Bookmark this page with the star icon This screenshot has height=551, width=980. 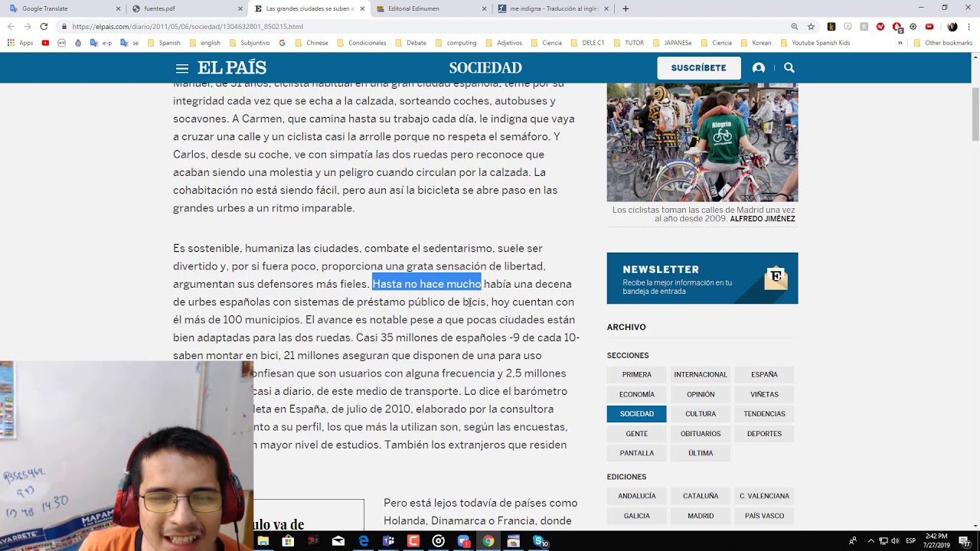click(x=811, y=26)
